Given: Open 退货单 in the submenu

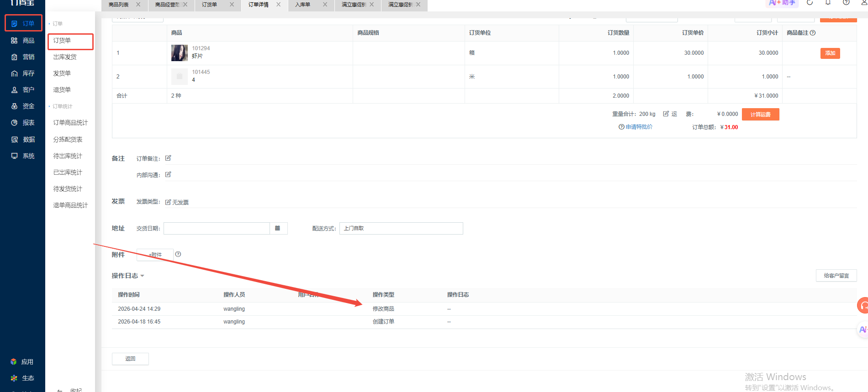Looking at the screenshot, I should 62,90.
